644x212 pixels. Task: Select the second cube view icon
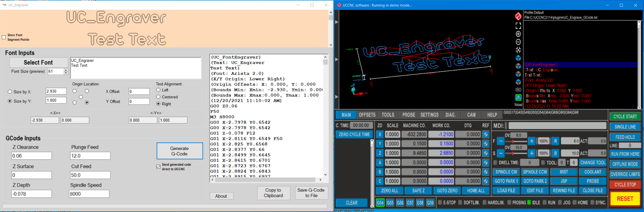(518, 66)
